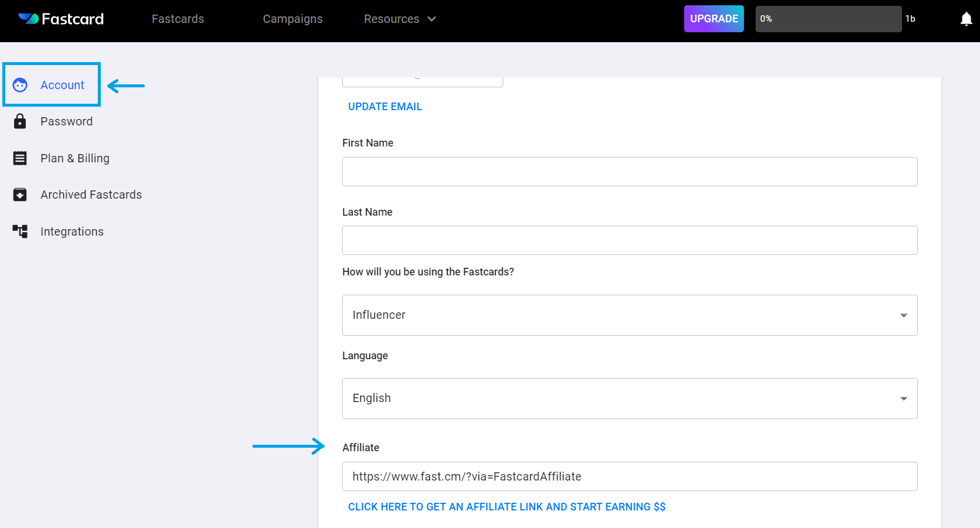Screen dimensions: 980x528
Task: Click the Integrations tree icon
Action: coord(20,231)
